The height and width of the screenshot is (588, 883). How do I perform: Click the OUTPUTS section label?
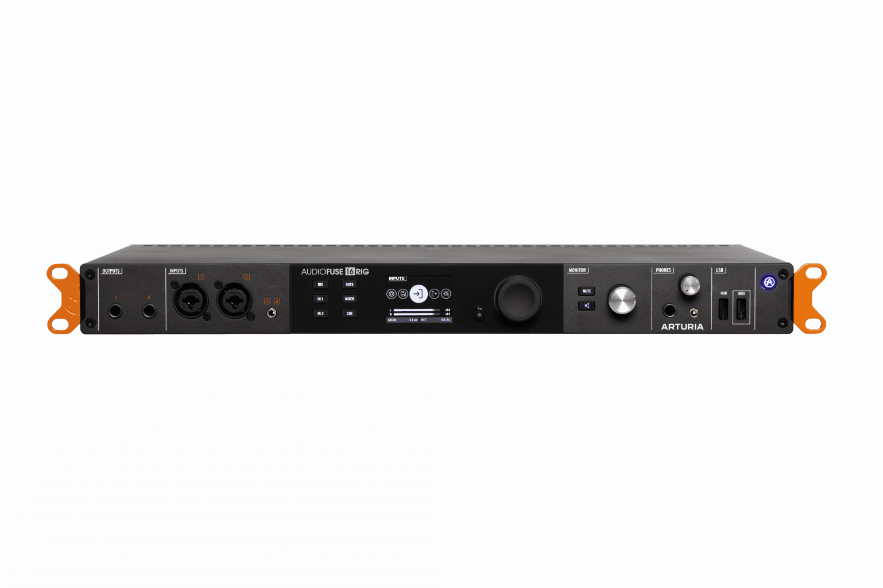111,271
